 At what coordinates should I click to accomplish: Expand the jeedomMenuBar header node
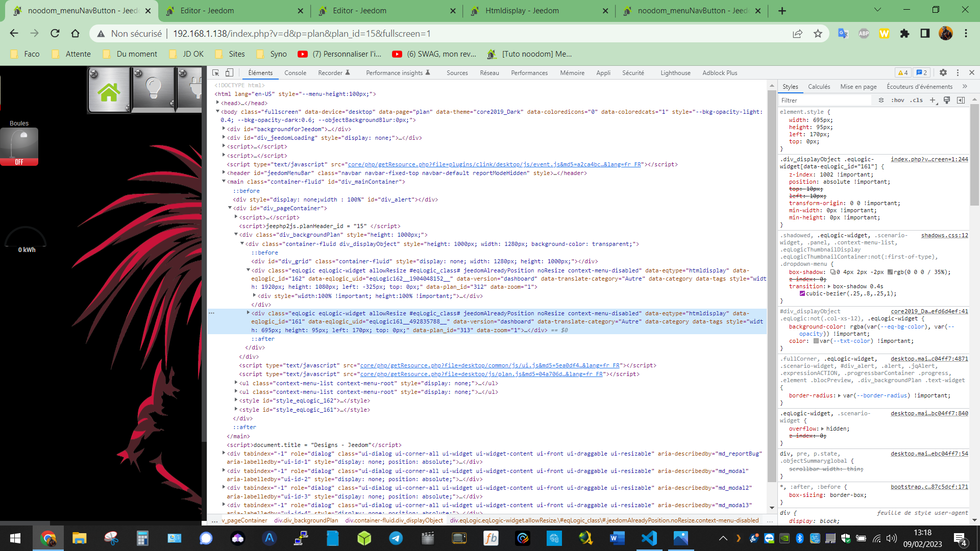pyautogui.click(x=224, y=172)
